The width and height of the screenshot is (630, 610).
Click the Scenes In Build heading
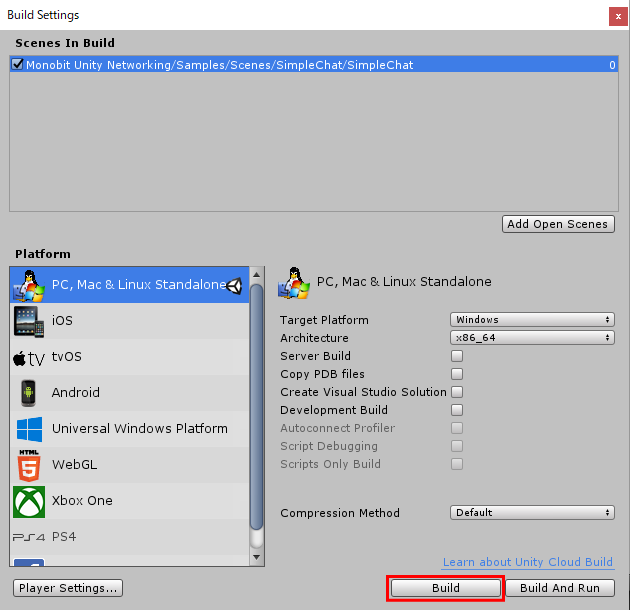pyautogui.click(x=65, y=43)
